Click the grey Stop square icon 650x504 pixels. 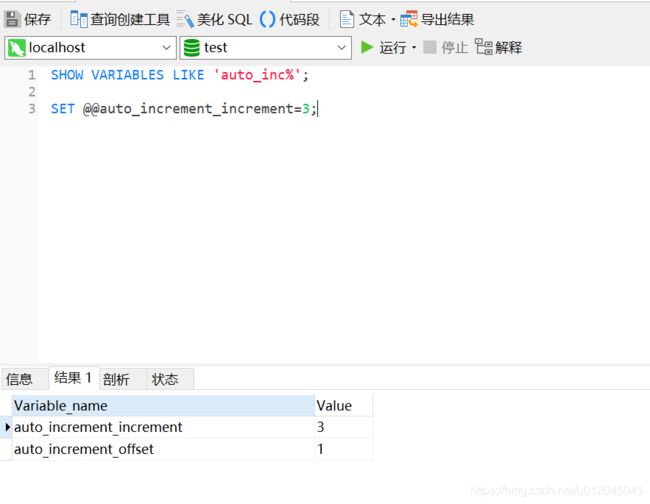[430, 47]
